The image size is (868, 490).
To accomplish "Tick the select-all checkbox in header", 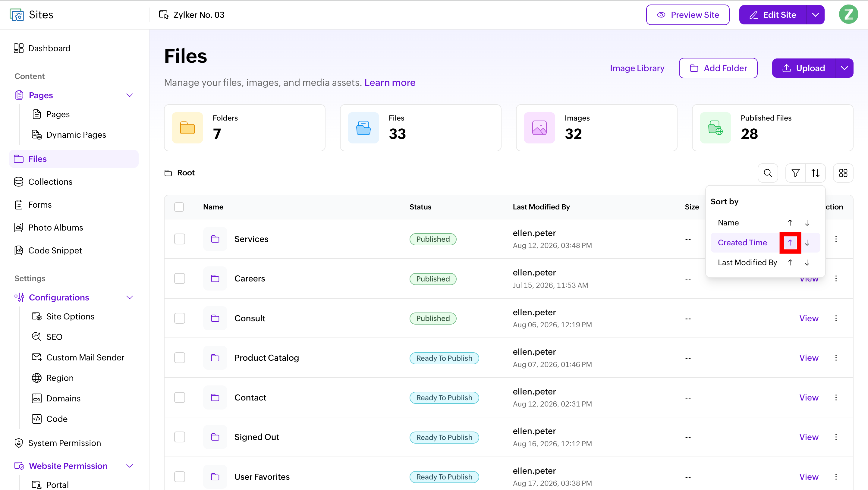I will 179,207.
